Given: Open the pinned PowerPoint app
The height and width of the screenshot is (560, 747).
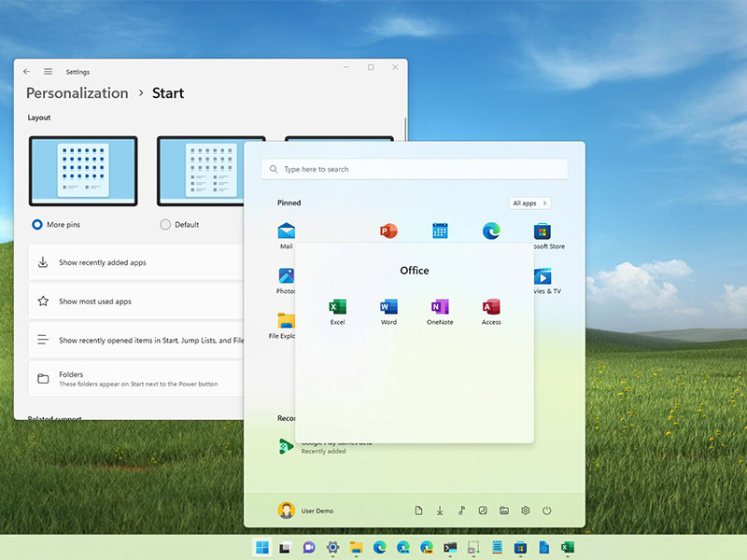Looking at the screenshot, I should 388,231.
